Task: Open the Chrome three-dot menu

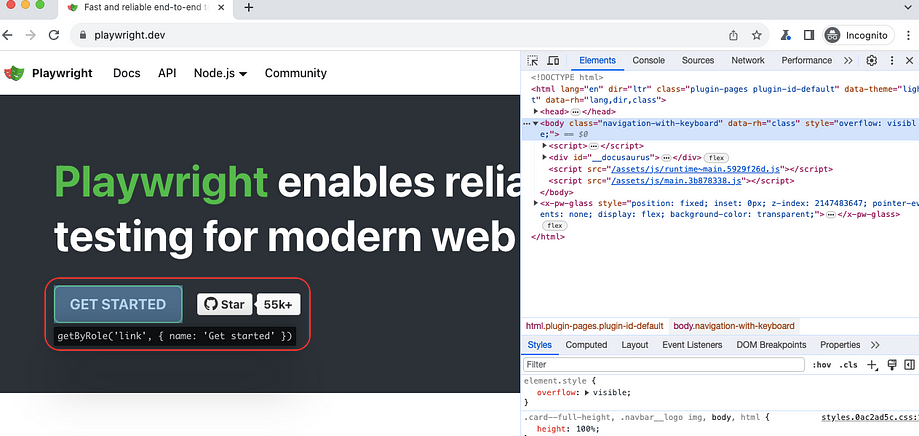Action: click(908, 35)
